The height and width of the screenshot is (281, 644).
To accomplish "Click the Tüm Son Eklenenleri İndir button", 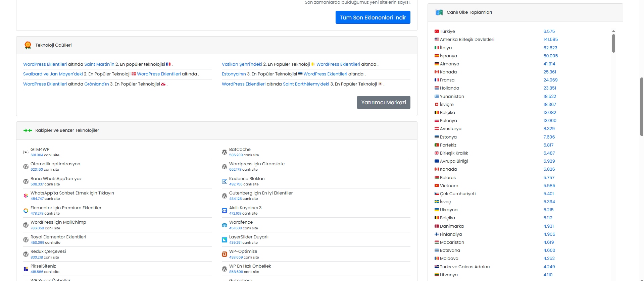I will point(373,17).
